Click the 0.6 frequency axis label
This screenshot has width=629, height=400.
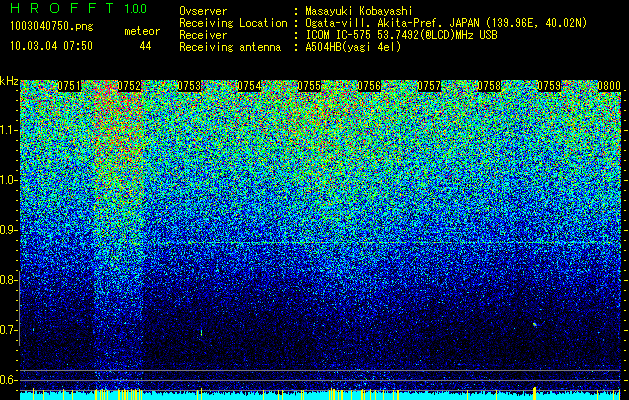tap(8, 380)
